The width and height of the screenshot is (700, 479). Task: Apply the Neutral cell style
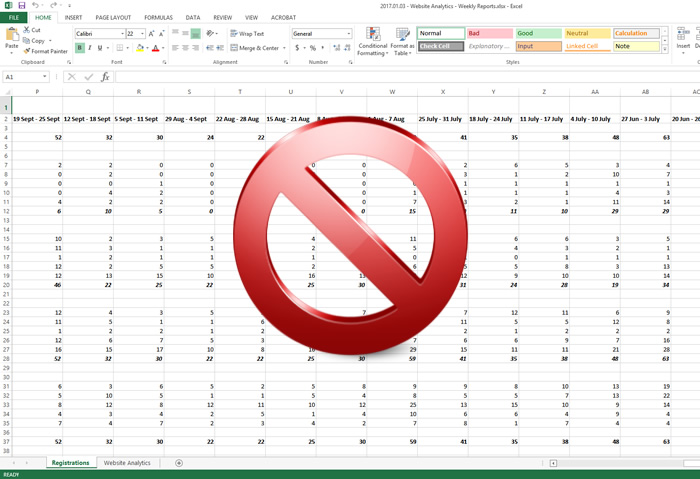click(x=588, y=33)
